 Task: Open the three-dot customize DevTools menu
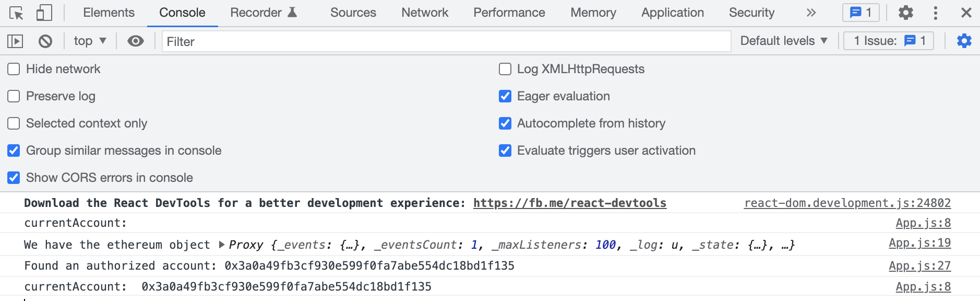(935, 13)
